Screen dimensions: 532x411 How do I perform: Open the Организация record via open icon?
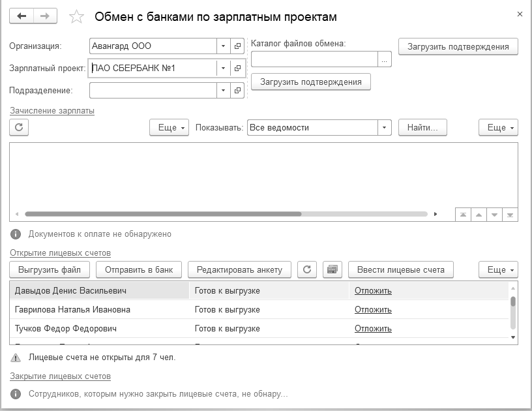click(237, 46)
